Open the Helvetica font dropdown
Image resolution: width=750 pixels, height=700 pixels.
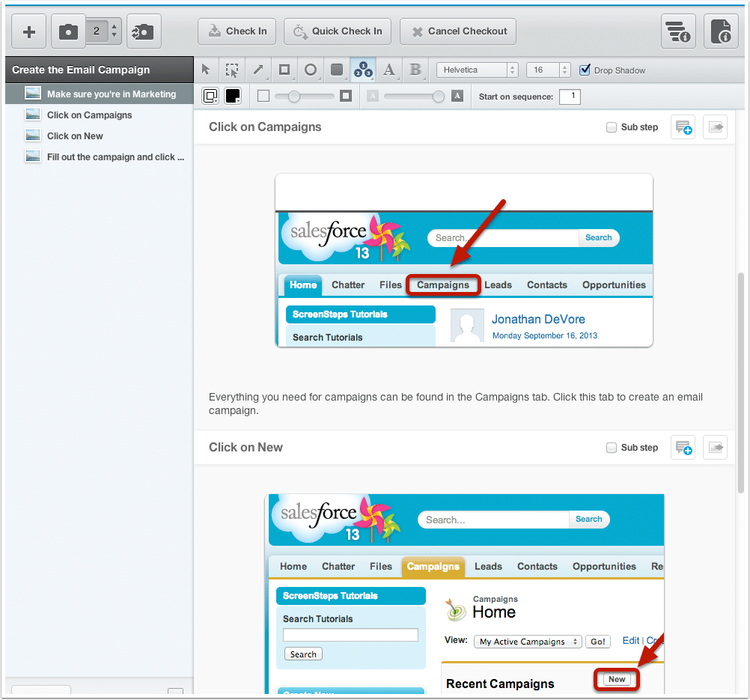click(477, 70)
